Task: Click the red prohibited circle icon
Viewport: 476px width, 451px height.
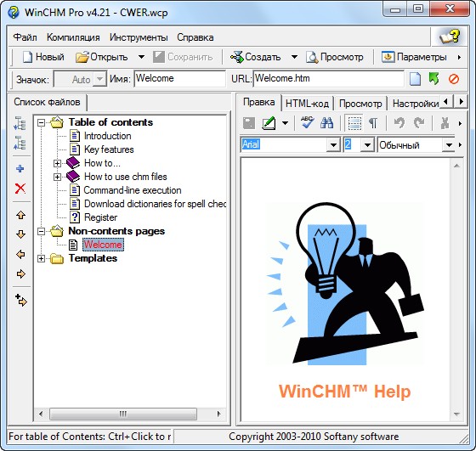Action: 454,79
